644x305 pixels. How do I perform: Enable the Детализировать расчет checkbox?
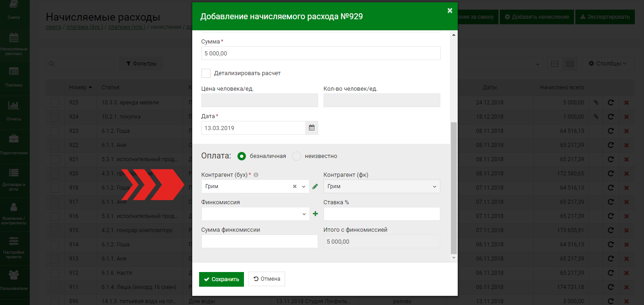[x=206, y=73]
